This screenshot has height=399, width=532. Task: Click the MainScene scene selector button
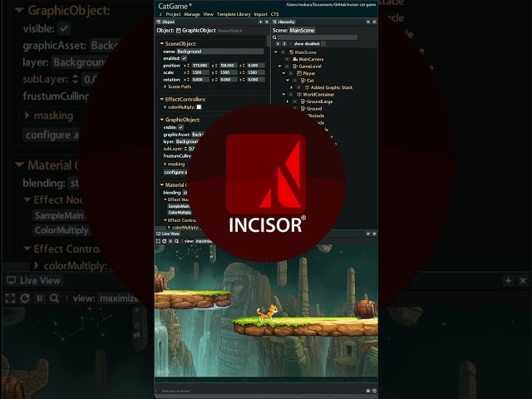point(302,31)
